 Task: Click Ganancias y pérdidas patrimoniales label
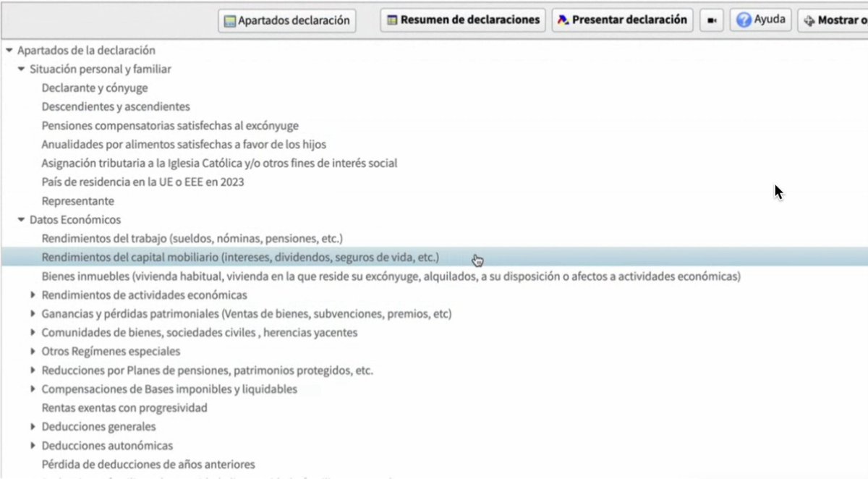[x=247, y=314]
